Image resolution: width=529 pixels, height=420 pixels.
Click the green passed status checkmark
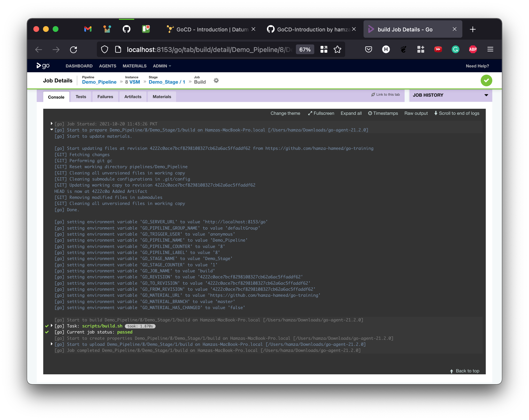pos(486,80)
